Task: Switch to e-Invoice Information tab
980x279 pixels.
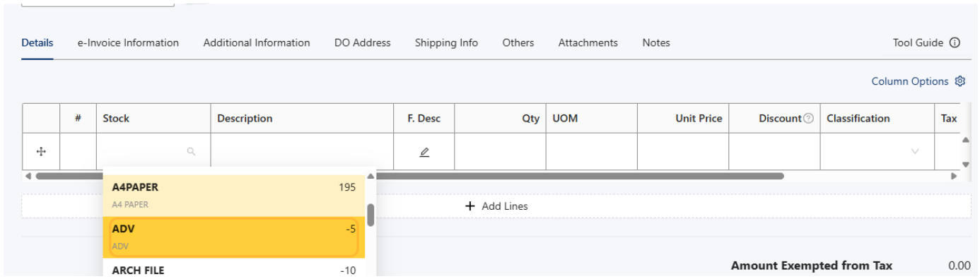Action: (x=128, y=42)
